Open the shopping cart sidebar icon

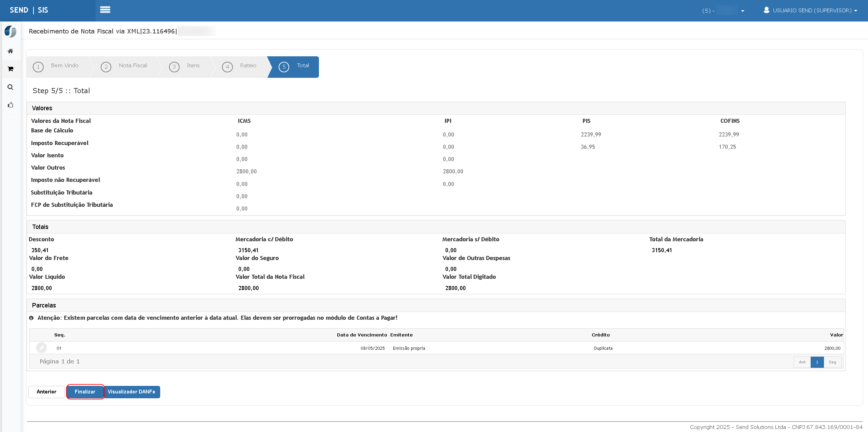(11, 69)
